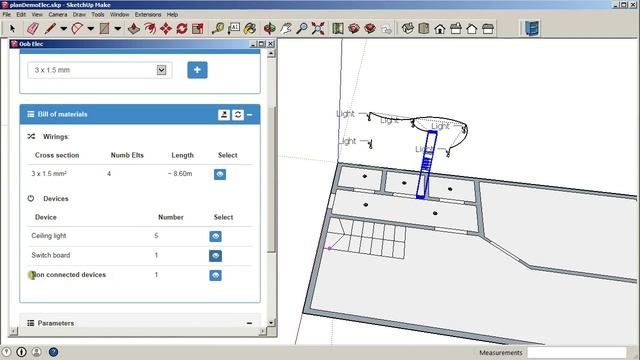Open the Shape tool dropdown arrow
Image resolution: width=640 pixels, height=360 pixels.
(118, 29)
